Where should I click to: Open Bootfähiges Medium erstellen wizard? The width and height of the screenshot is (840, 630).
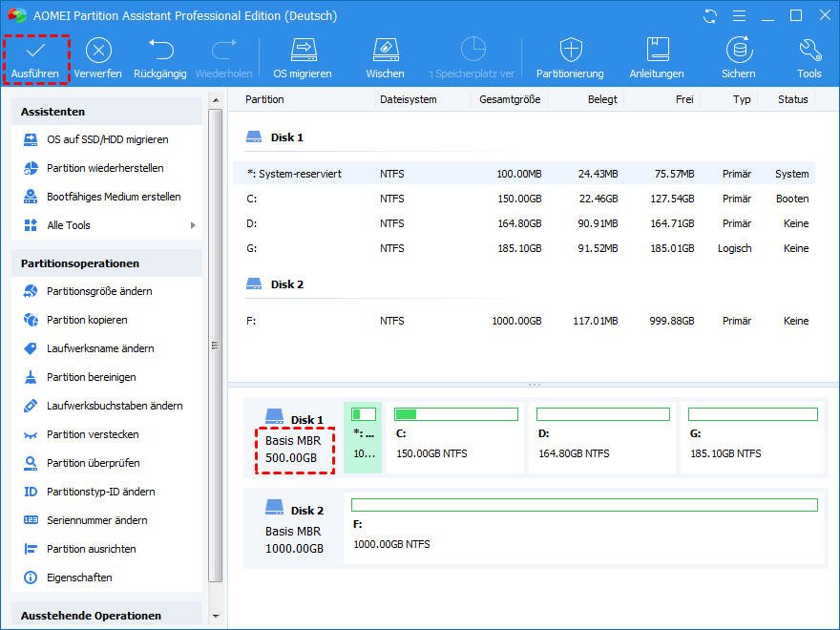(114, 197)
